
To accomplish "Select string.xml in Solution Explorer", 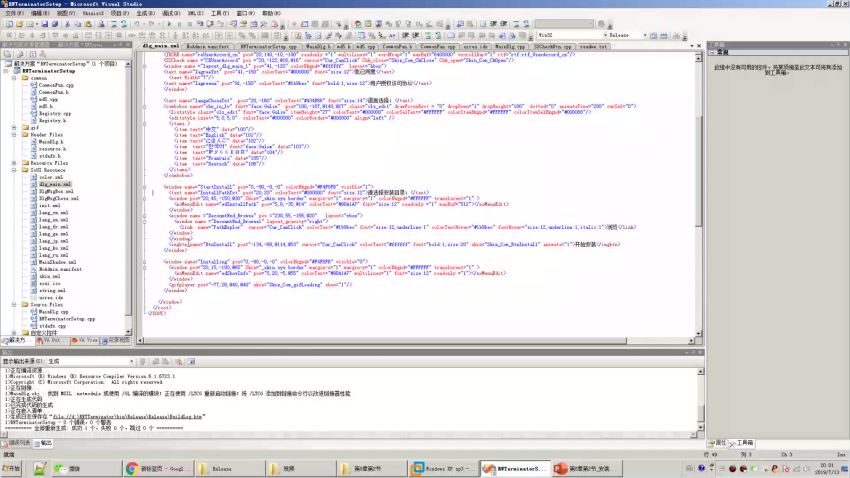I will pos(52,290).
